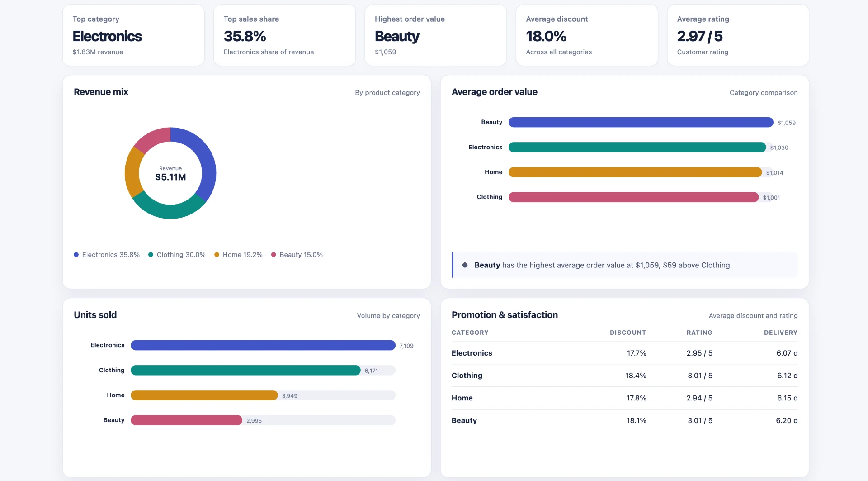Select the Electronics bar in Average order value
The height and width of the screenshot is (481, 868).
click(x=637, y=147)
